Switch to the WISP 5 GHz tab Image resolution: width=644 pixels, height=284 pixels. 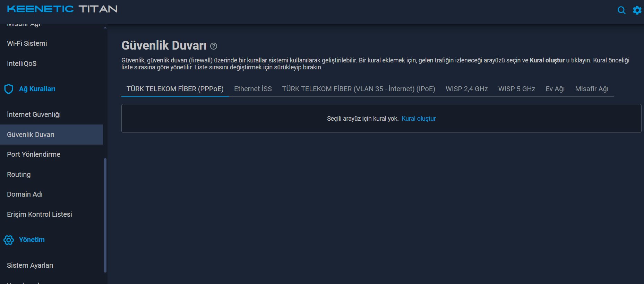coord(517,89)
